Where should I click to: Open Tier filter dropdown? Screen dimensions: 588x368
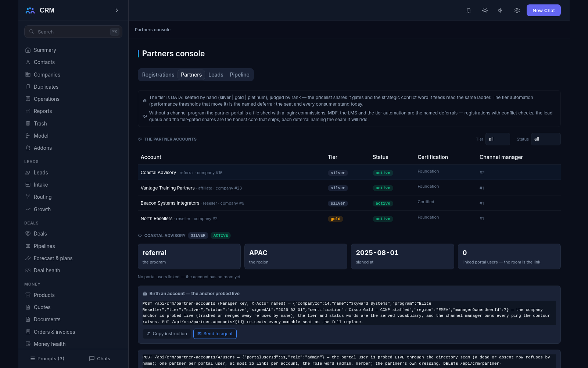pyautogui.click(x=498, y=139)
